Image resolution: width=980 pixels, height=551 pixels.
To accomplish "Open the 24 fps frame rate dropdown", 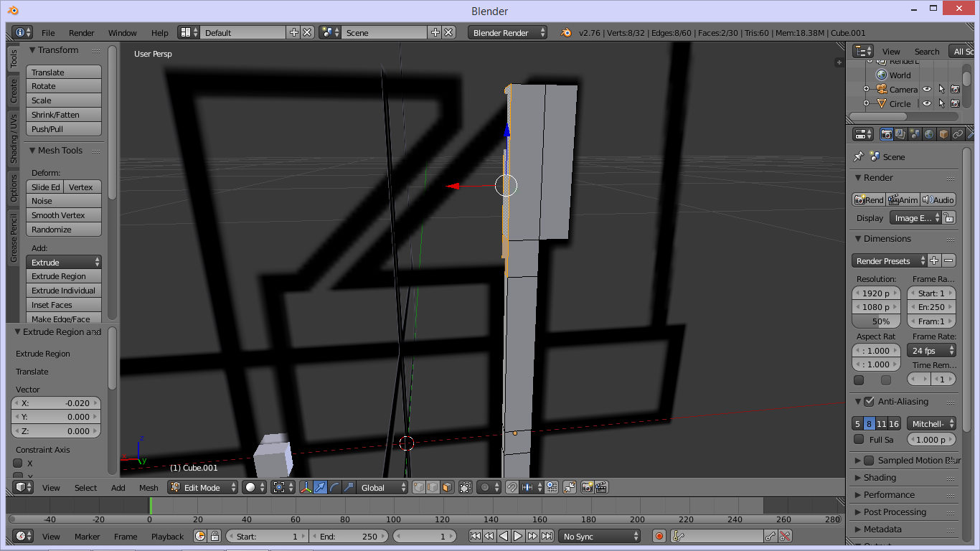I will (931, 351).
